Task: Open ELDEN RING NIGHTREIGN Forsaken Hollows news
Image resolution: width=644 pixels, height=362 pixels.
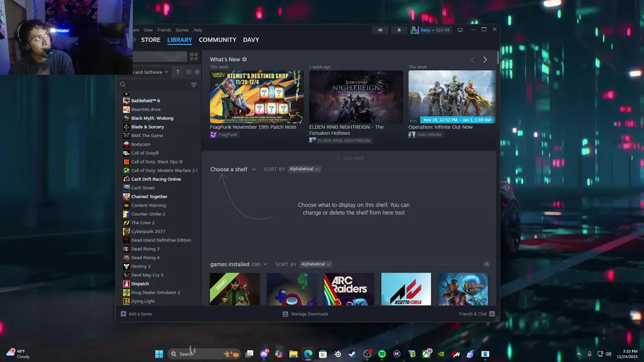Action: pyautogui.click(x=356, y=97)
